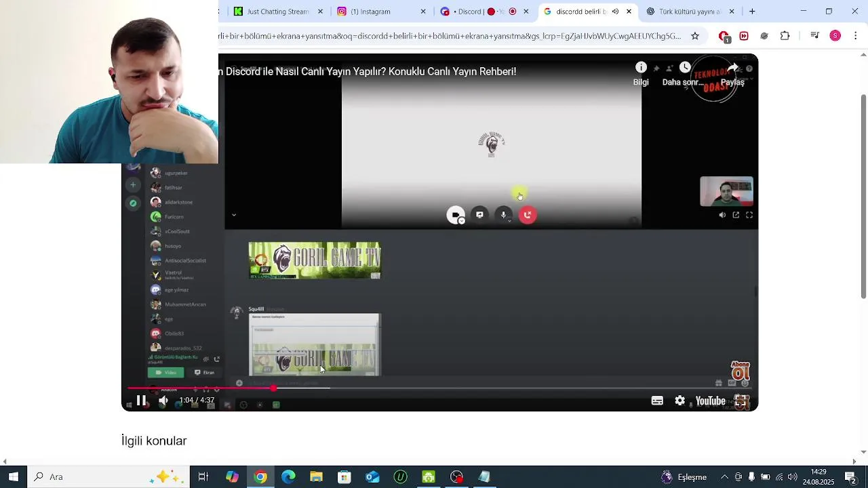Viewport: 868px width, 488px height.
Task: Click the Paylaş share arrow
Action: 732,67
